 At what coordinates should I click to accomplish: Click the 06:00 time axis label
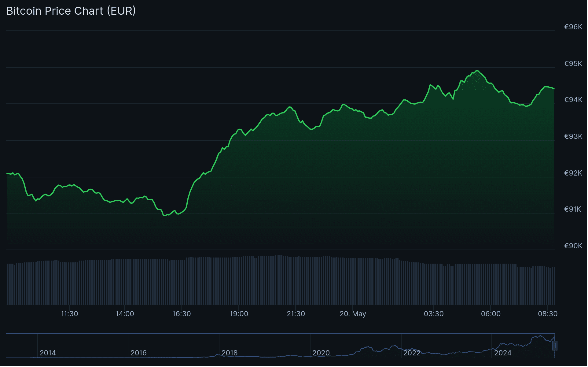point(491,314)
